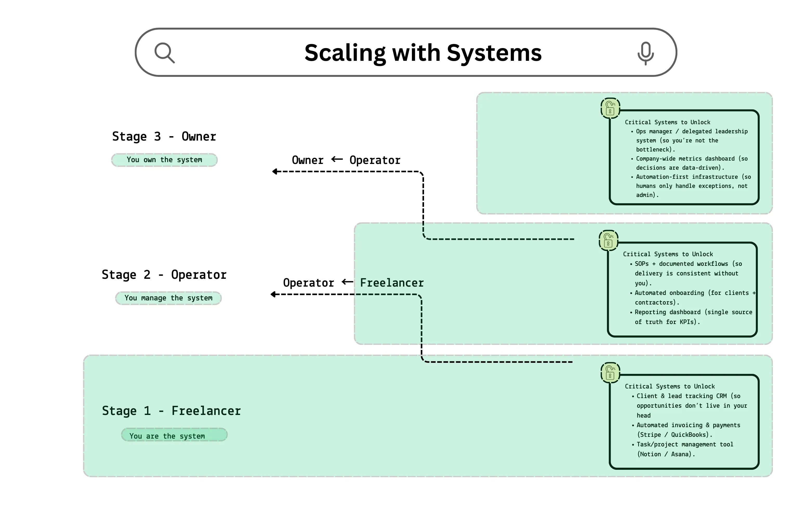Select the "Stage 2 - Operator" heading
Image resolution: width=812 pixels, height=522 pixels.
click(x=164, y=275)
